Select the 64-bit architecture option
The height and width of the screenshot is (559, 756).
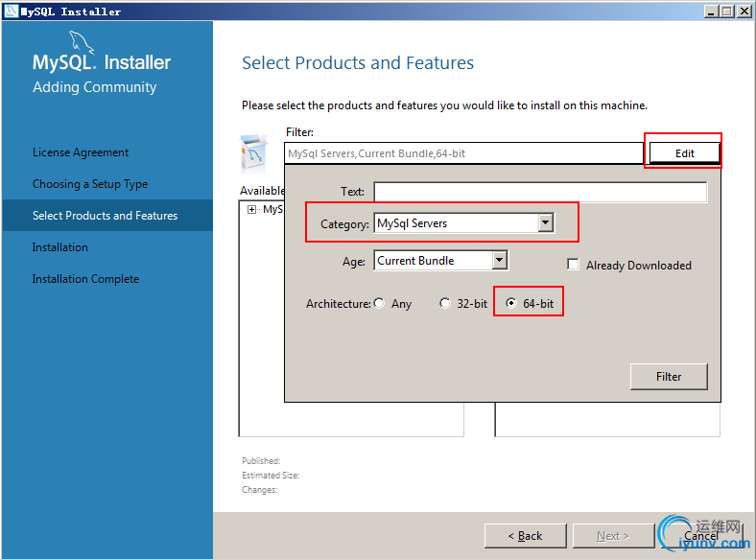[x=511, y=303]
